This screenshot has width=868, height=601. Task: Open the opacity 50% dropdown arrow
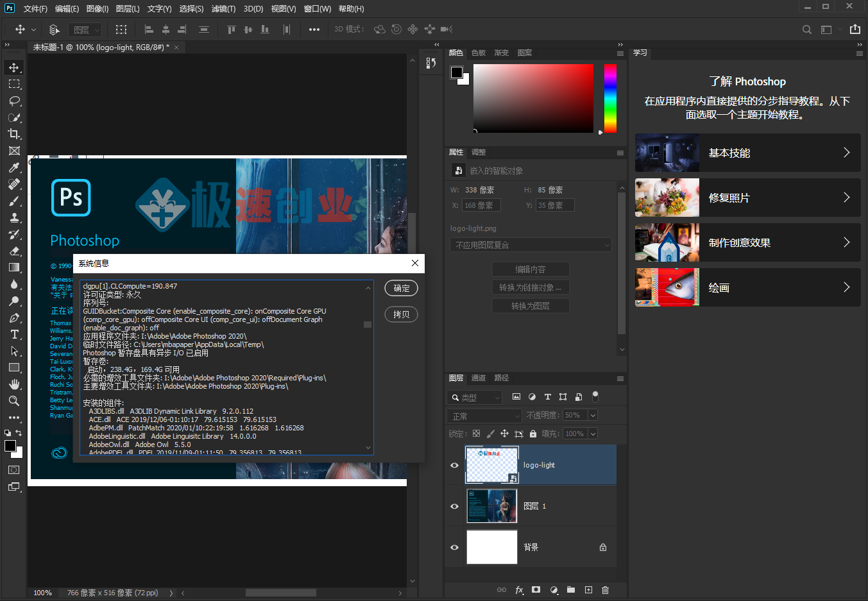[593, 416]
